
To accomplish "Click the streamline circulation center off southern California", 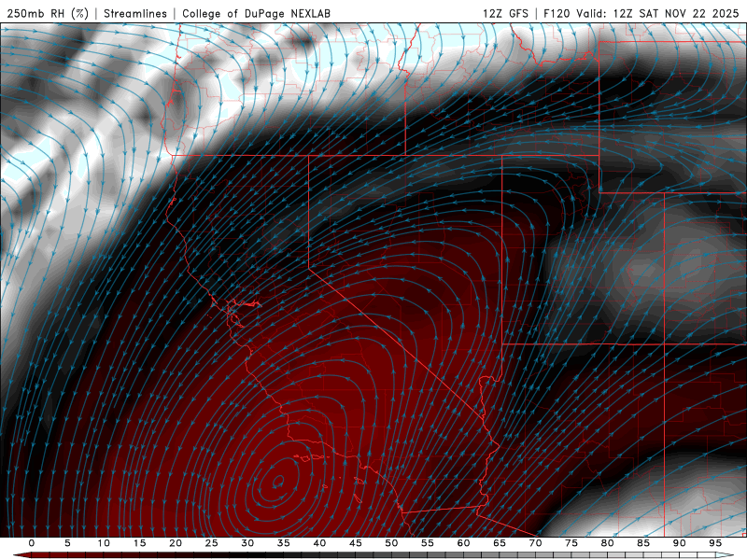I will click(278, 482).
